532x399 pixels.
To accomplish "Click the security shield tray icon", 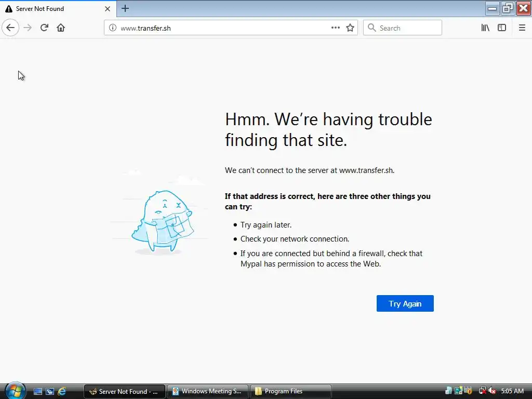I will 468,391.
